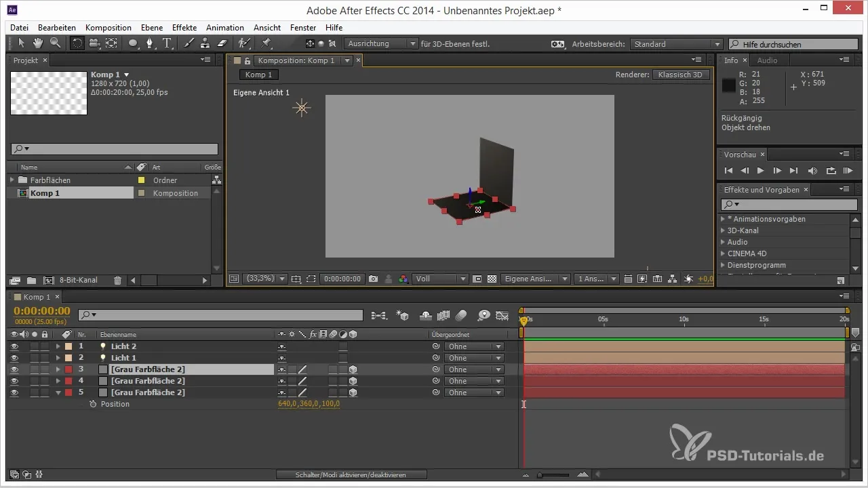Hide the Licht 2 layer with eye icon
This screenshot has width=868, height=488.
(x=14, y=346)
